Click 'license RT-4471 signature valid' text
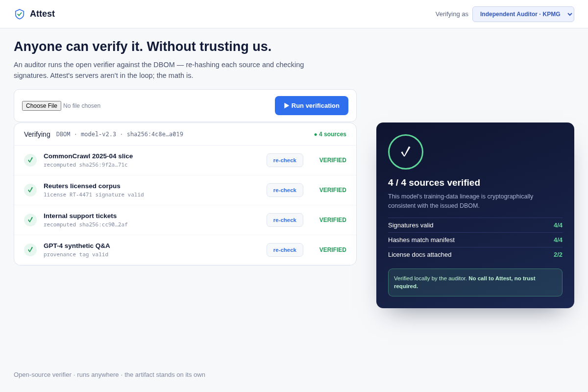Image resolution: width=588 pixels, height=392 pixels. point(94,195)
